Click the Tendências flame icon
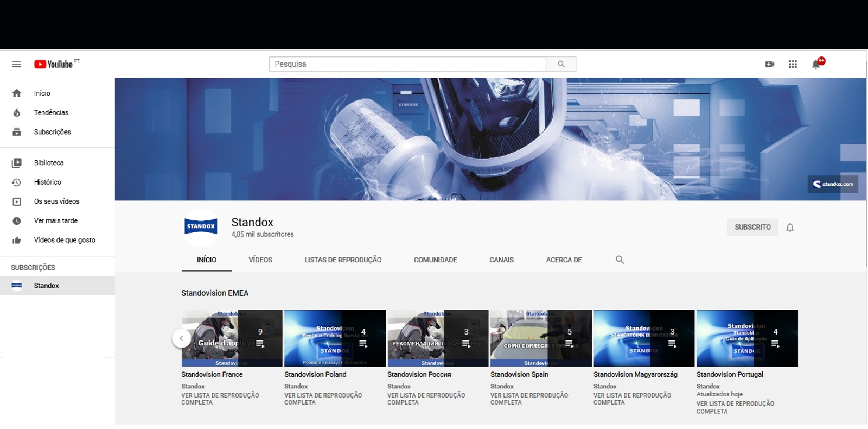This screenshot has height=429, width=868. (17, 112)
